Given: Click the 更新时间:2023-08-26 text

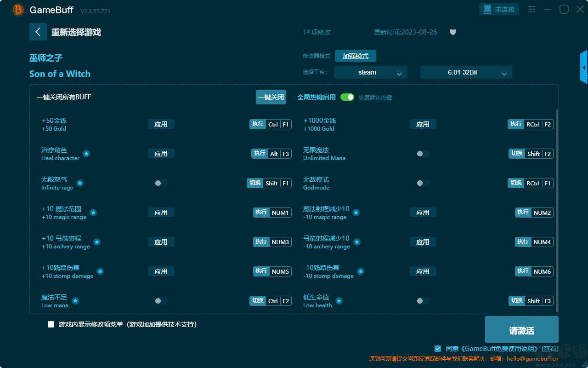Looking at the screenshot, I should point(406,32).
